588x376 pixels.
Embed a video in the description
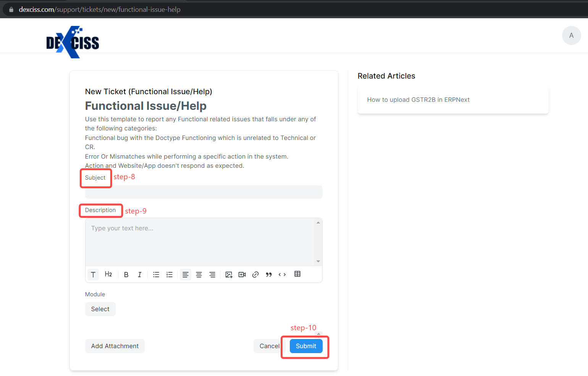(242, 274)
